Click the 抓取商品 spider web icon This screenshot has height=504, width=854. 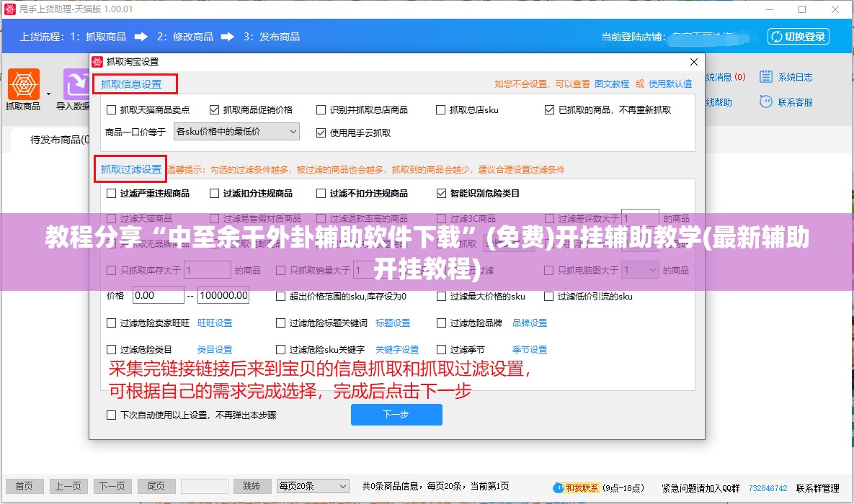23,84
